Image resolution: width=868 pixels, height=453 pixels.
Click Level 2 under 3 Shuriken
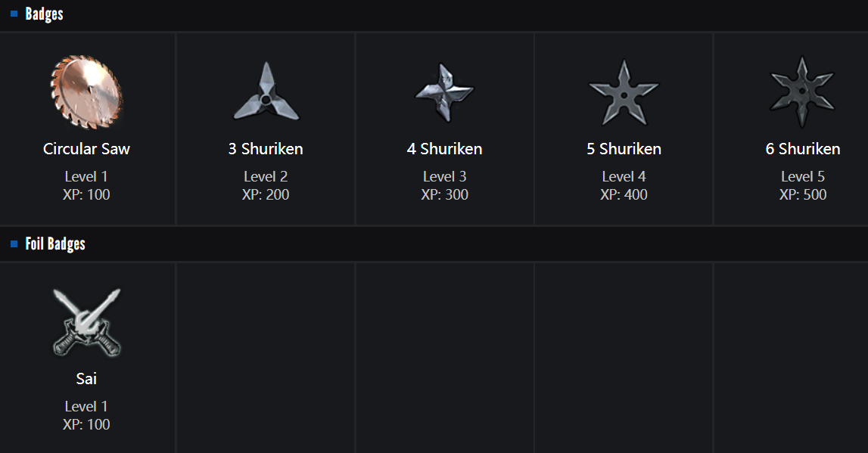tap(266, 177)
